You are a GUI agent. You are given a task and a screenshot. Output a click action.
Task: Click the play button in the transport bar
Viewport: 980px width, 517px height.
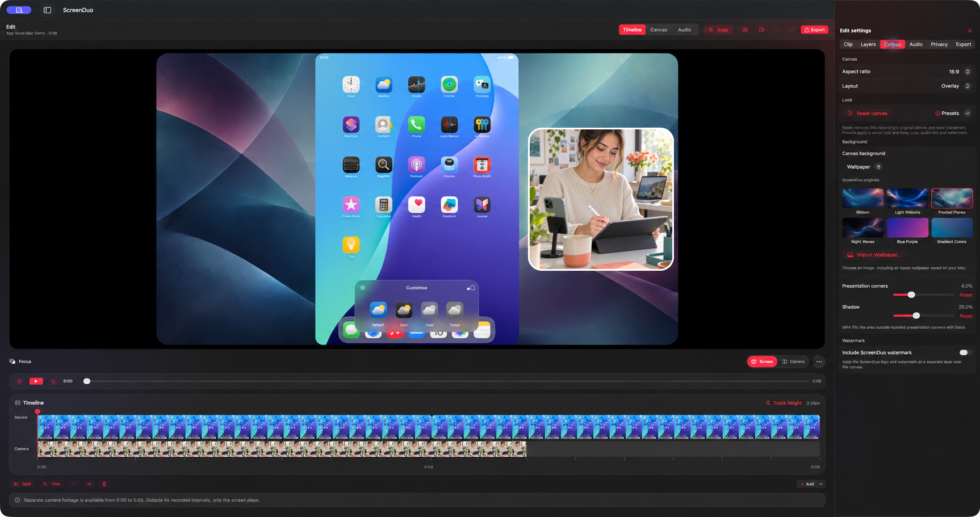tap(36, 381)
